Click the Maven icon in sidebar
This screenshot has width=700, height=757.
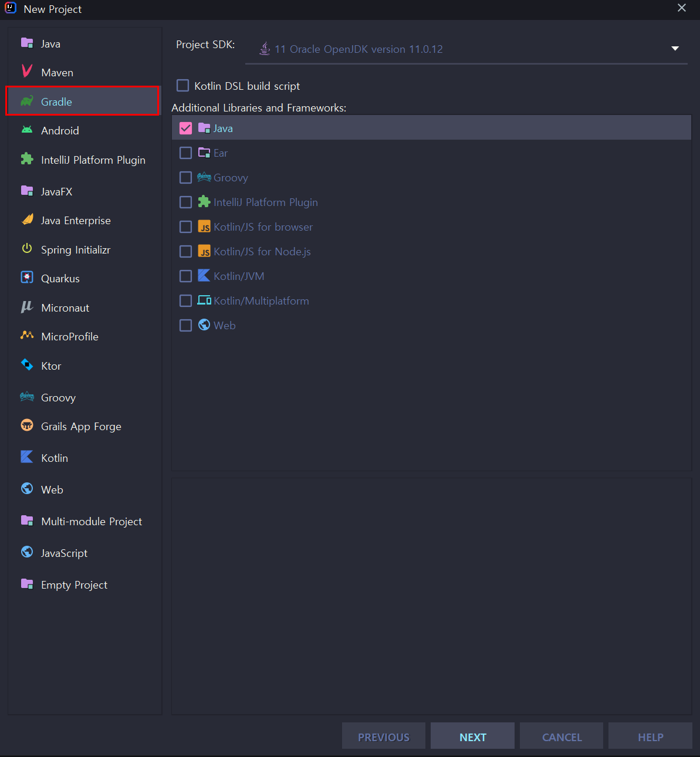tap(27, 72)
